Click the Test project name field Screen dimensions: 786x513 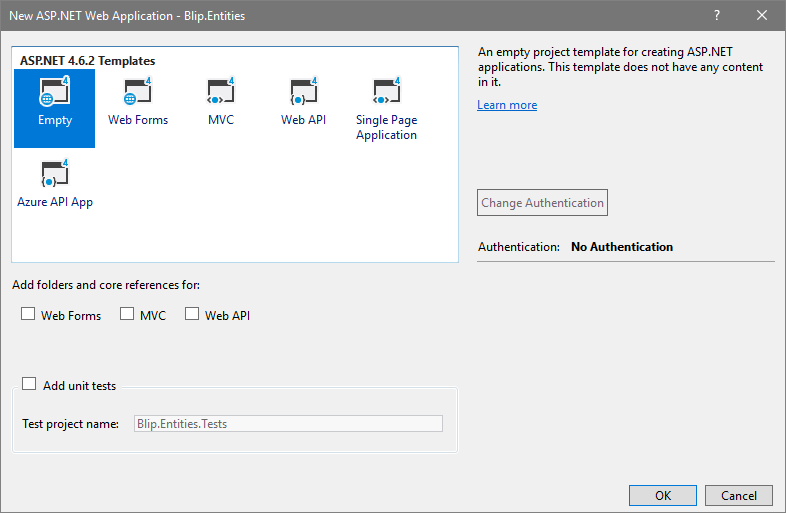coord(288,424)
